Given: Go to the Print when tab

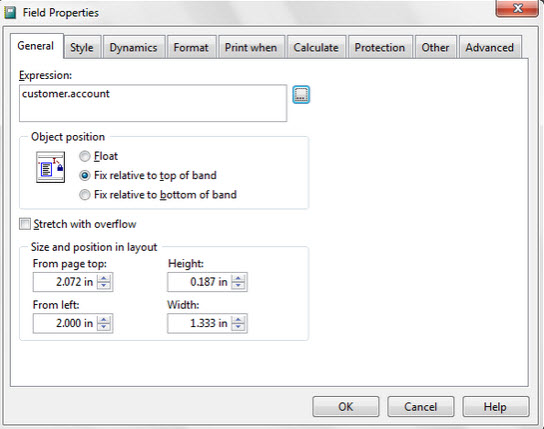Looking at the screenshot, I should pyautogui.click(x=251, y=47).
